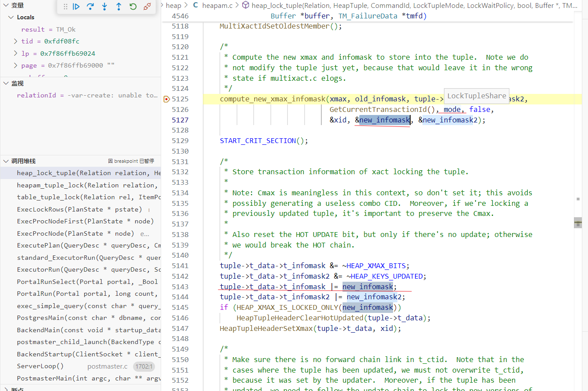
Task: Click the editor vertical scrollbar thumb
Action: [577, 223]
